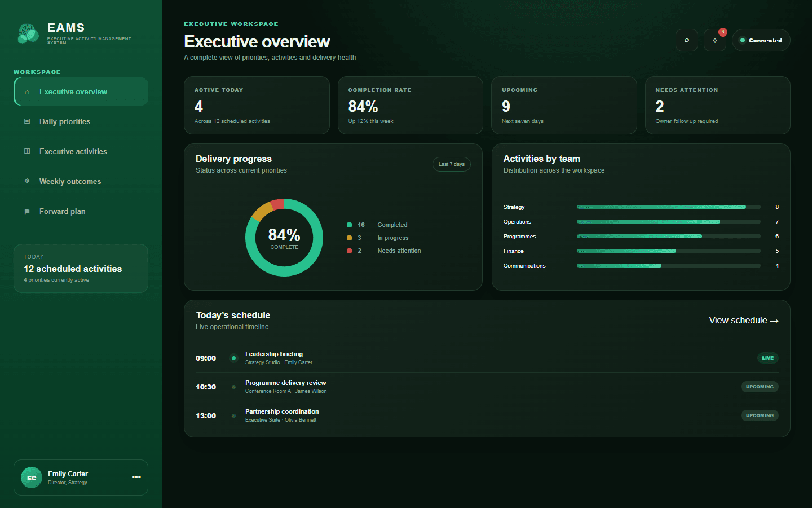
Task: Open the Forward plan page
Action: 81,211
